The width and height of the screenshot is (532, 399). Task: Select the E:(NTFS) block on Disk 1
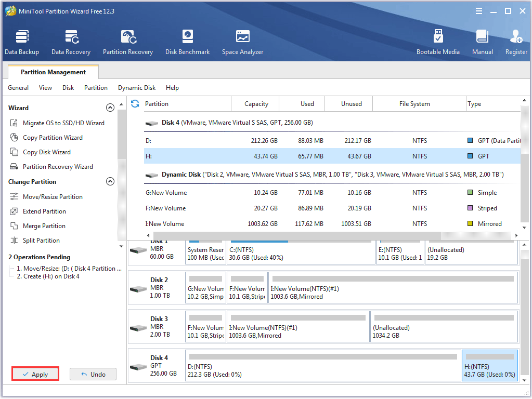click(x=400, y=252)
